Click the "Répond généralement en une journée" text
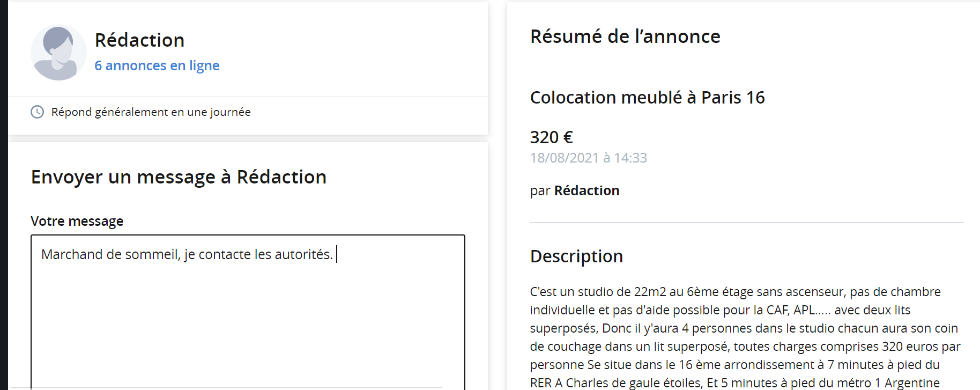 [151, 112]
